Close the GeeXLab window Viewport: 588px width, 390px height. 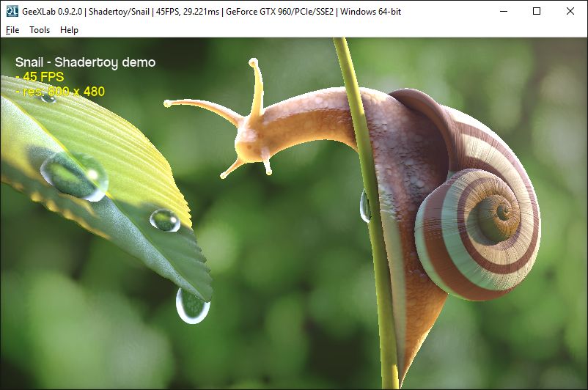coord(570,11)
